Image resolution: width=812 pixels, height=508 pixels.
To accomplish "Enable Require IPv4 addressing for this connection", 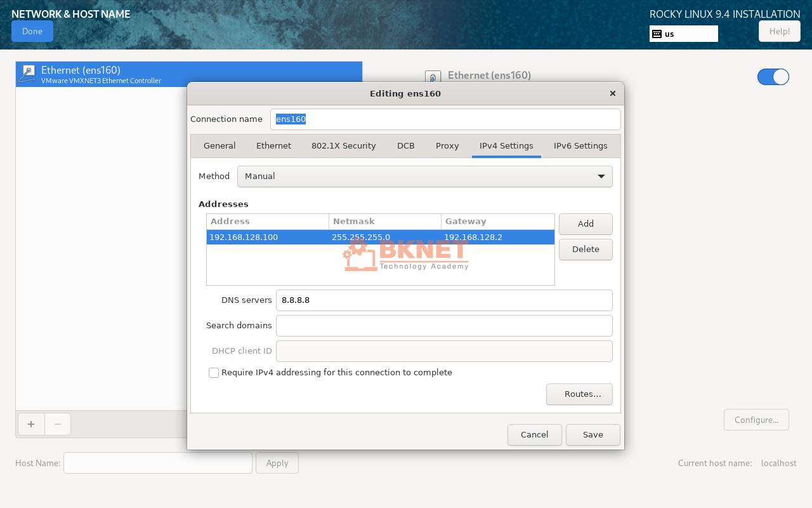I will pos(214,372).
